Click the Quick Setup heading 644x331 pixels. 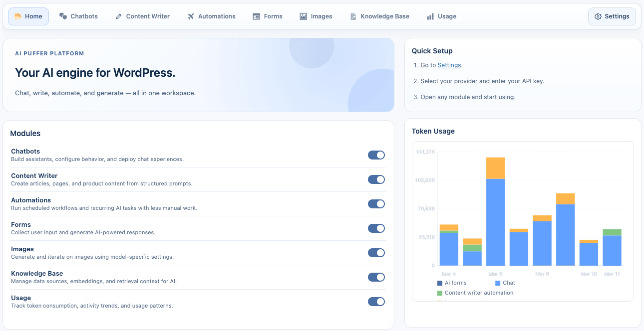click(432, 51)
